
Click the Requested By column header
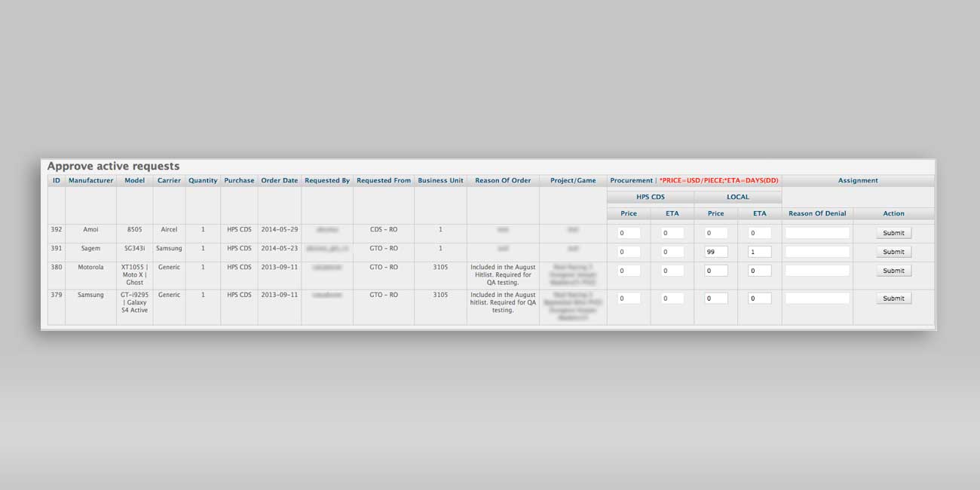click(x=327, y=181)
